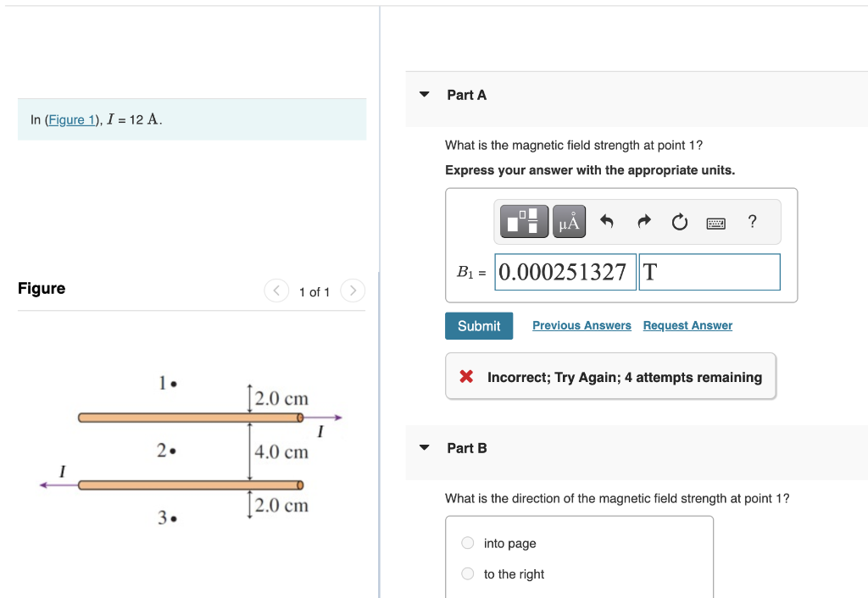Click the Part B heading text
Viewport: 868px width, 598px height.
(x=467, y=448)
